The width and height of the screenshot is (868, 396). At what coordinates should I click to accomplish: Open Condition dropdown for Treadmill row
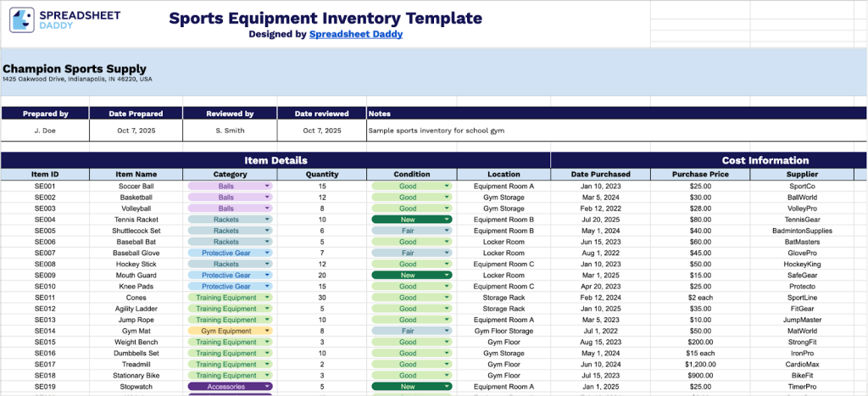click(x=446, y=365)
